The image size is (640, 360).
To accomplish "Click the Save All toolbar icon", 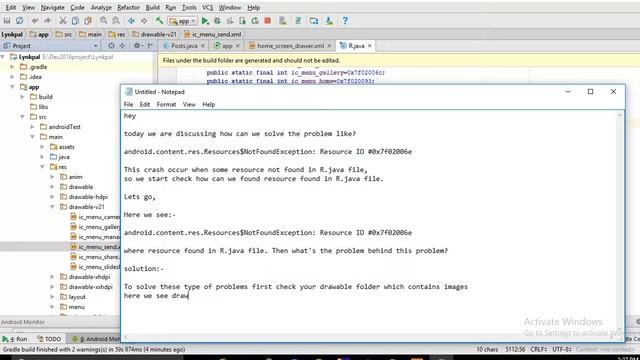I will [7, 21].
